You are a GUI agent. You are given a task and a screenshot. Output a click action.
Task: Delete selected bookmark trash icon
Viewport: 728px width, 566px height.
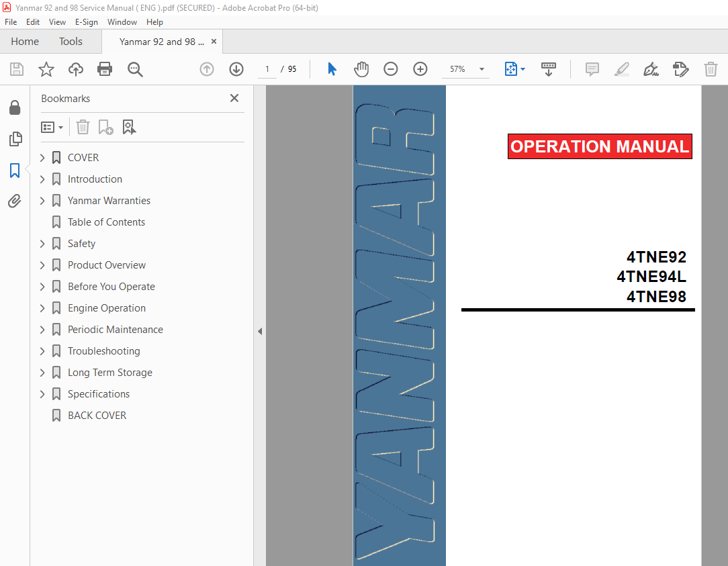pyautogui.click(x=83, y=127)
